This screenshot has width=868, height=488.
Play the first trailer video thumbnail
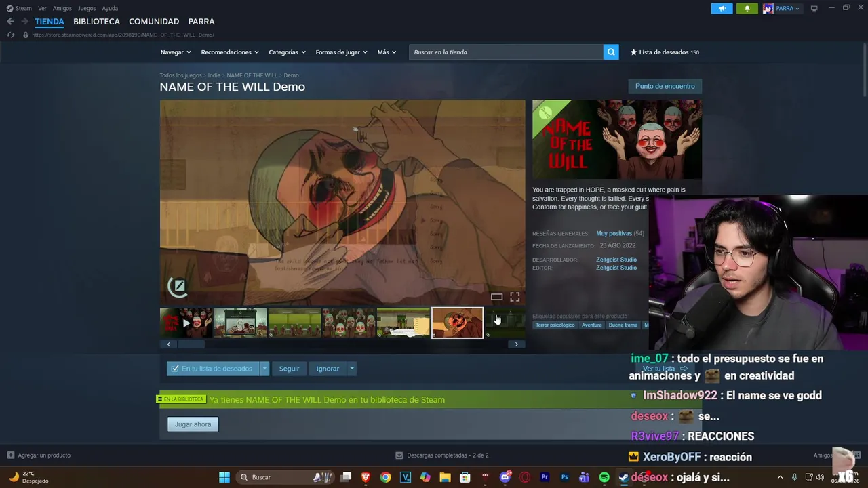coord(186,323)
